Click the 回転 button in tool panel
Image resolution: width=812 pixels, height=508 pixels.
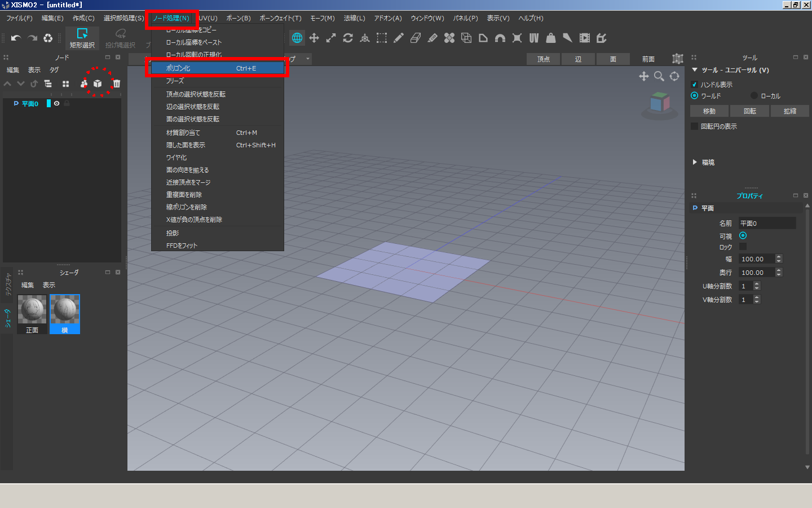tap(750, 111)
